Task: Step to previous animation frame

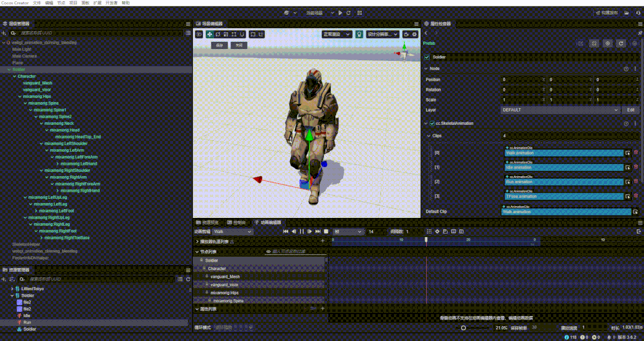Action: 294,232
